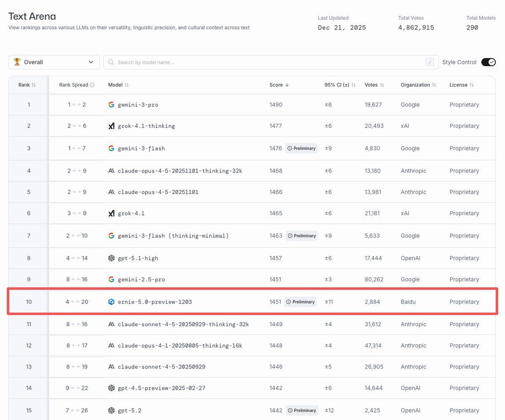This screenshot has height=420, width=505.
Task: Click the Rank Spread column header
Action: pos(74,85)
